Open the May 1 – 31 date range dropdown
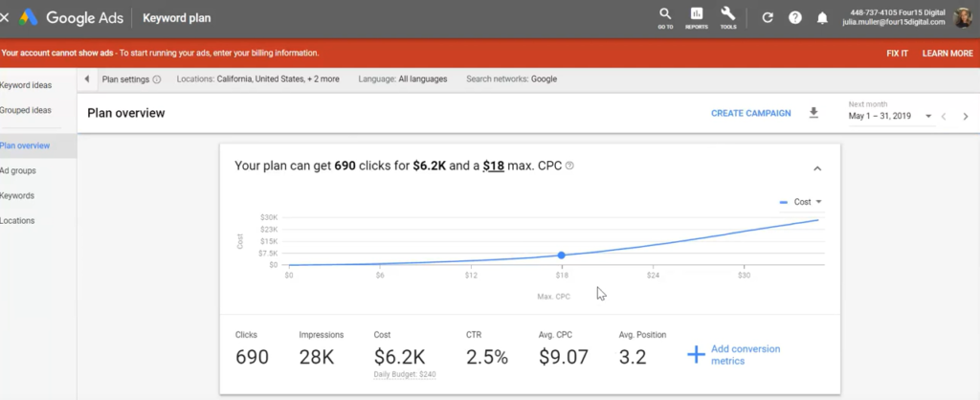This screenshot has height=400, width=980. point(891,116)
